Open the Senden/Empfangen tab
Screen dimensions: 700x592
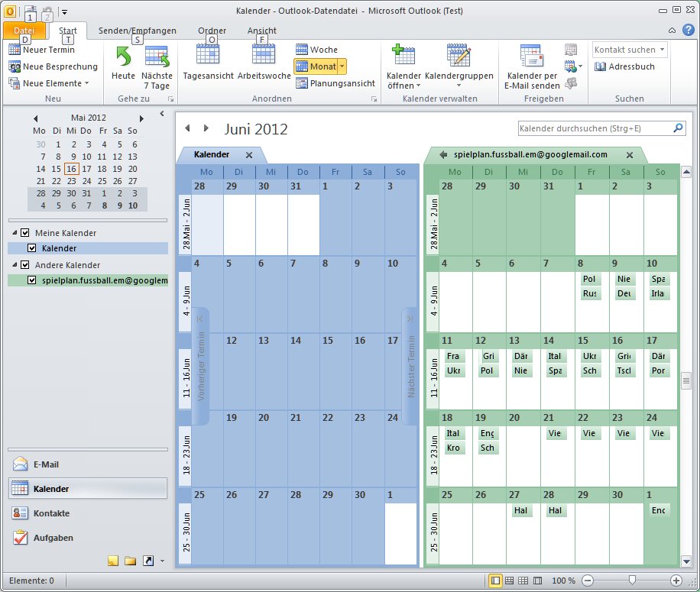(x=137, y=31)
